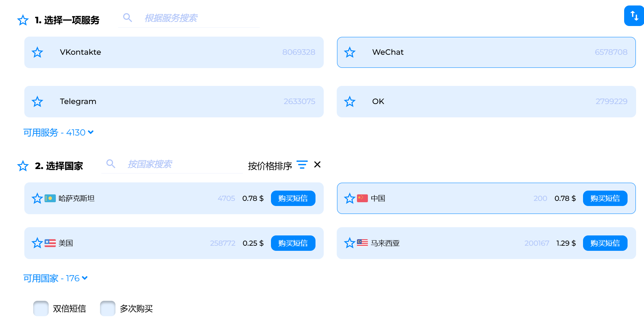Select the VKontakte service name
Image resolution: width=644 pixels, height=322 pixels.
80,52
